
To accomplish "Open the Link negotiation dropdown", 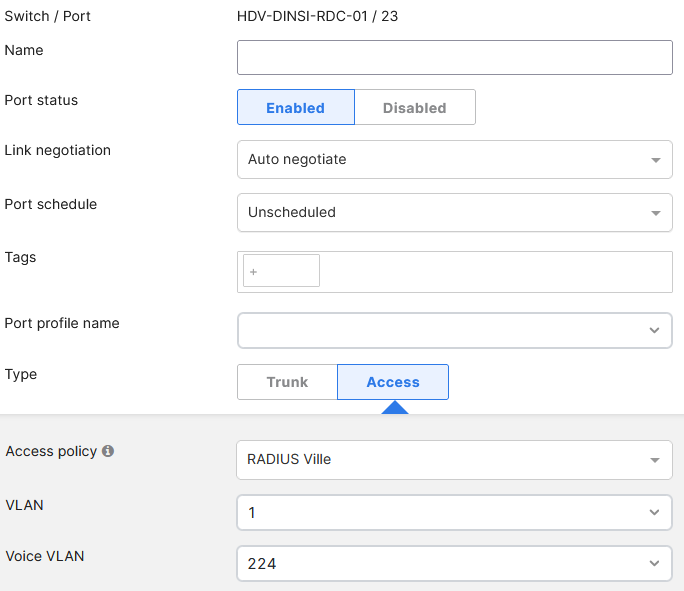I will (455, 159).
